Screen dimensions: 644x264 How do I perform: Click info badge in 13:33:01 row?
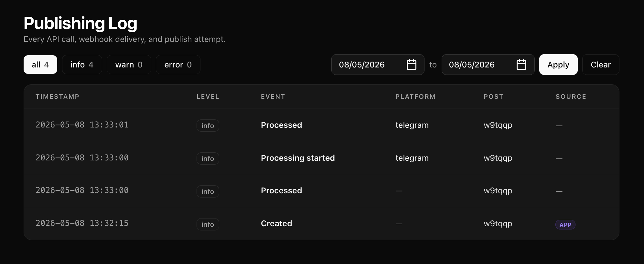[x=208, y=126]
